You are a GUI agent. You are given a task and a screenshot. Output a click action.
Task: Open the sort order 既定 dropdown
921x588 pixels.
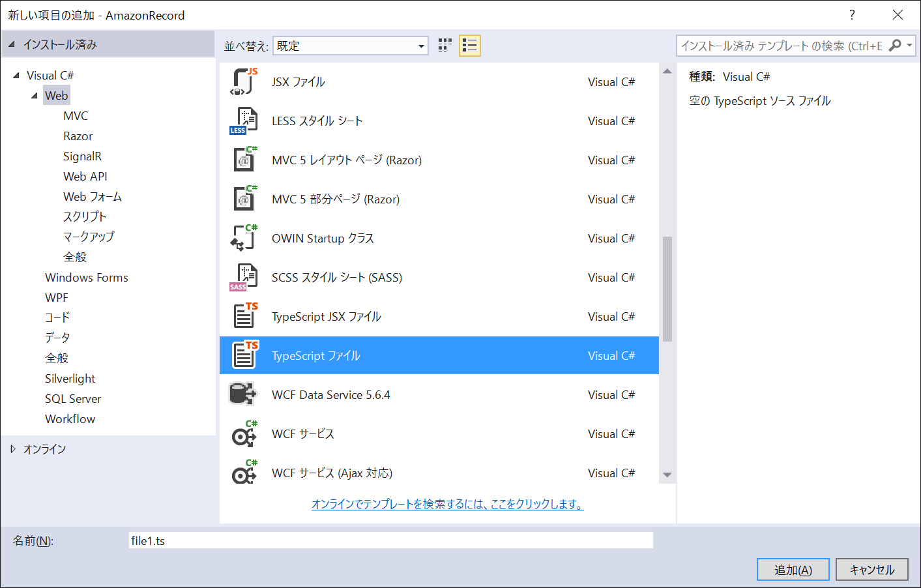[x=421, y=46]
